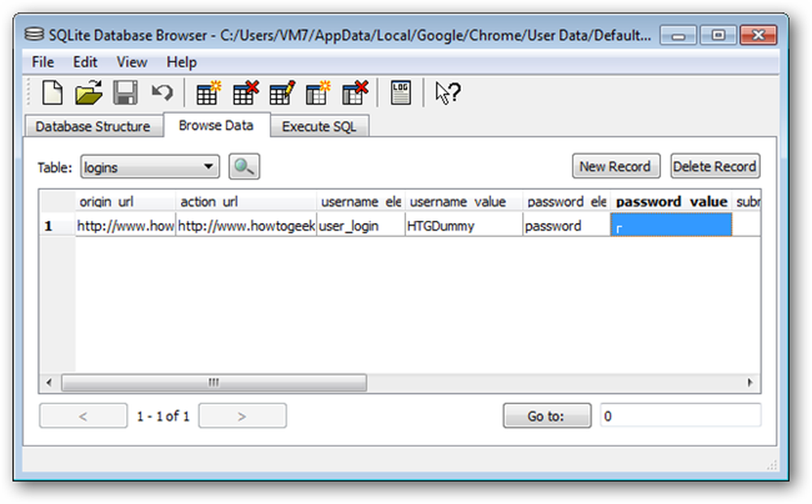Click the Create Table icon

209,93
